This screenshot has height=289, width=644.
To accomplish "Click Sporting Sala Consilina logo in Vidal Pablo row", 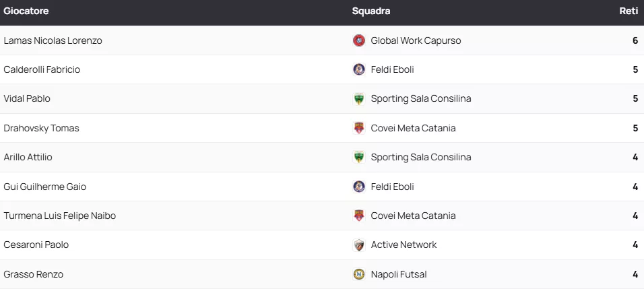I will click(x=358, y=99).
